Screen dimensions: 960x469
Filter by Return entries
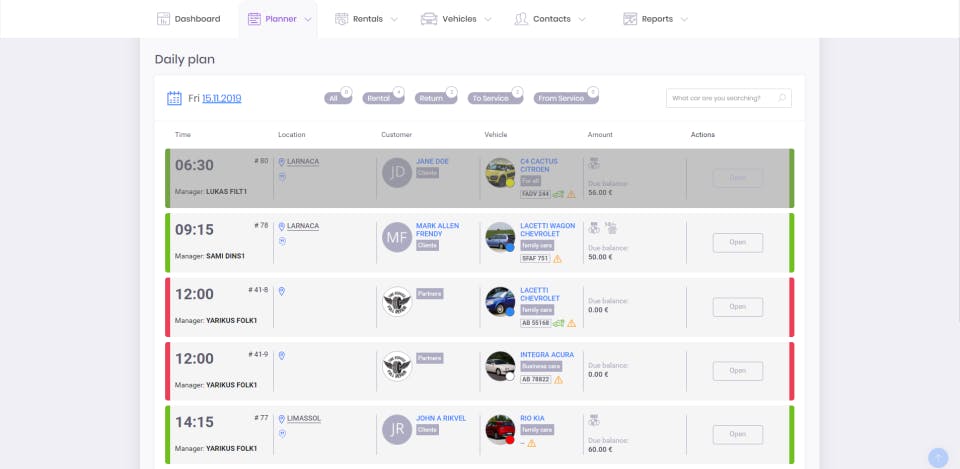[x=436, y=98]
